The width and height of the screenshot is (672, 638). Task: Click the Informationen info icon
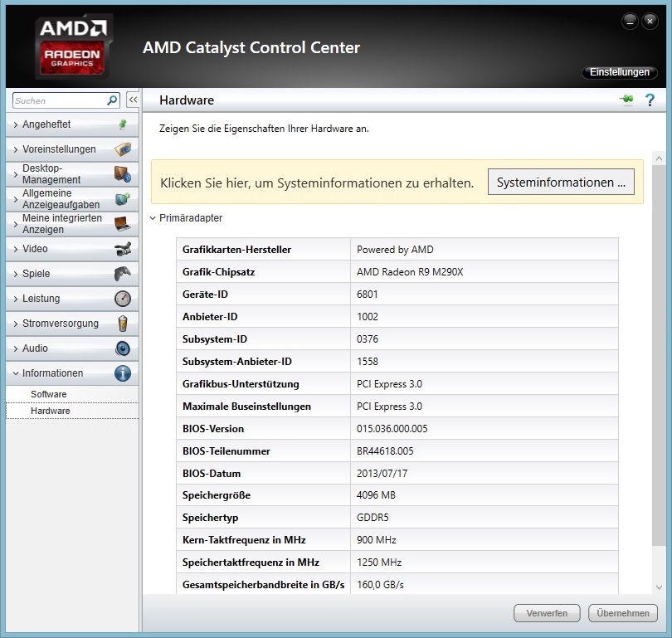[123, 373]
